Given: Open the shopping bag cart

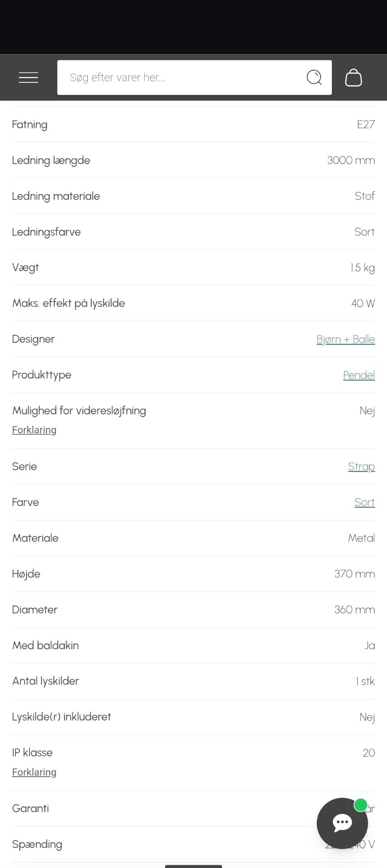Looking at the screenshot, I should (x=353, y=77).
